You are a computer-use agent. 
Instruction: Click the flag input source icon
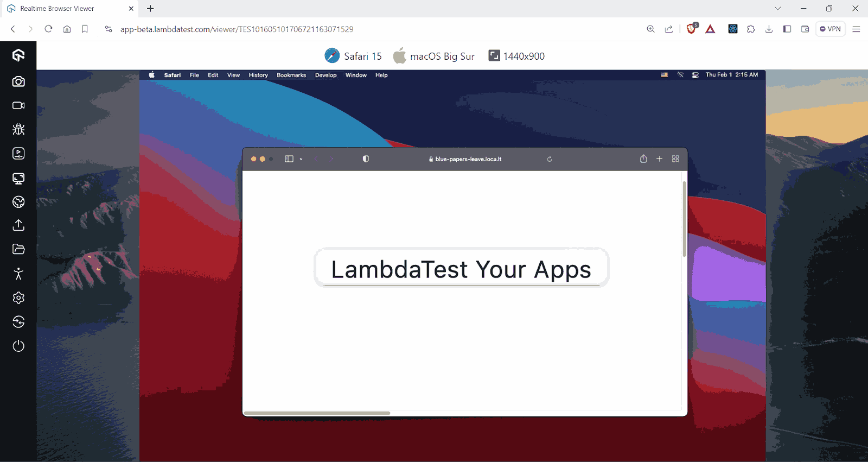coord(665,75)
